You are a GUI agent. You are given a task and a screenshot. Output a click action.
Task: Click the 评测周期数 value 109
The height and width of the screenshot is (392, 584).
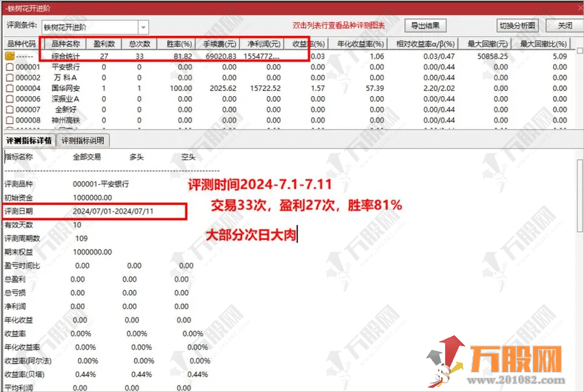[x=81, y=239]
